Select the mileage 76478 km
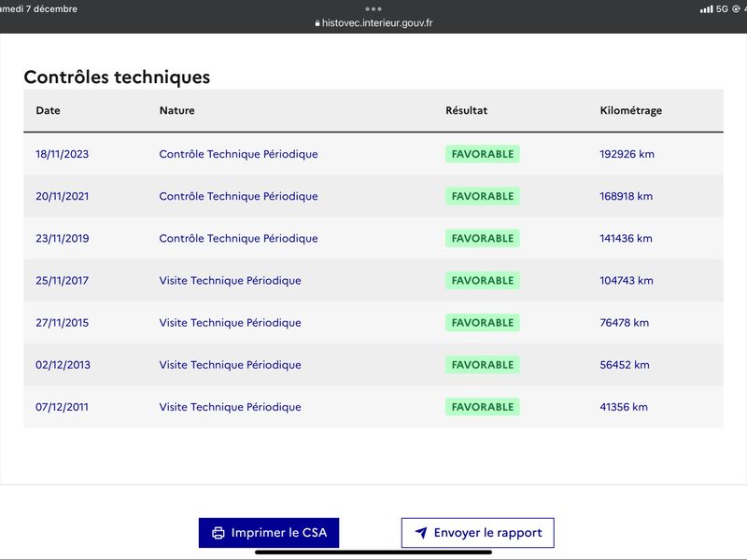The image size is (747, 560). 624,323
